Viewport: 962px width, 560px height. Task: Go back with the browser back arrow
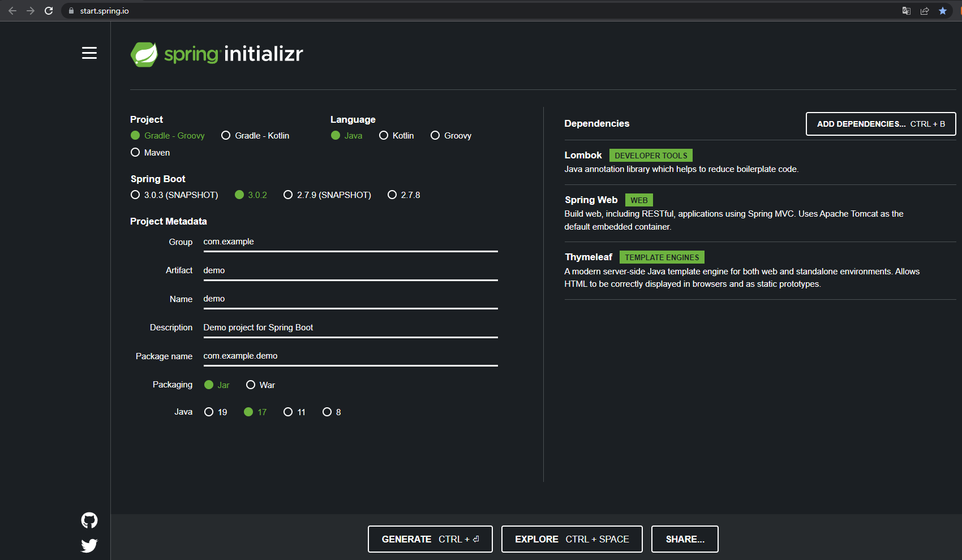click(12, 11)
